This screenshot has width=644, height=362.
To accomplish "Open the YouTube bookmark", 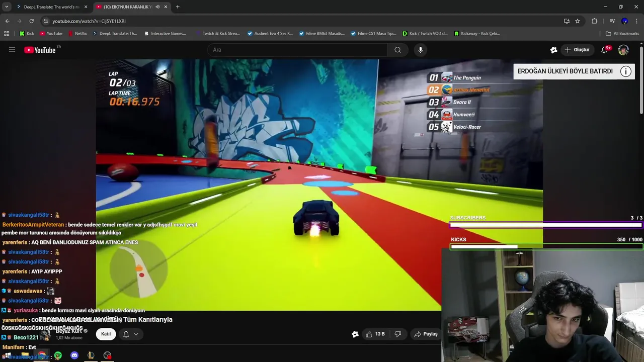I will (51, 34).
